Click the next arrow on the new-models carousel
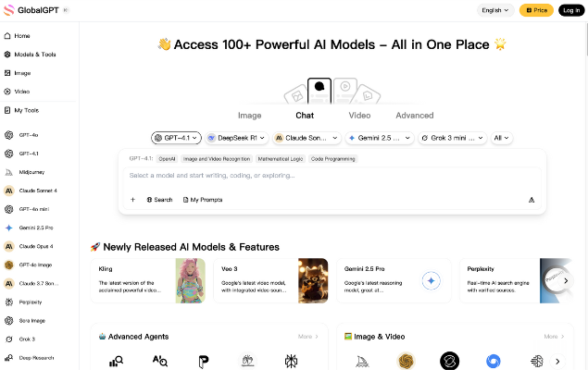The height and width of the screenshot is (370, 588). (x=567, y=280)
